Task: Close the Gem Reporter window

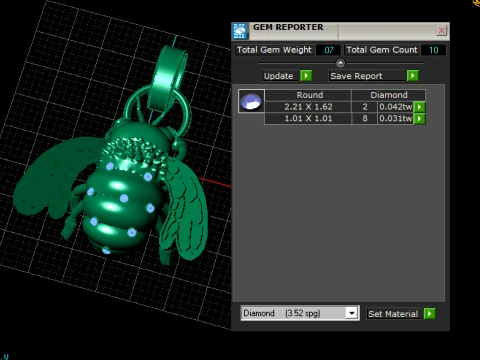Action: click(442, 30)
